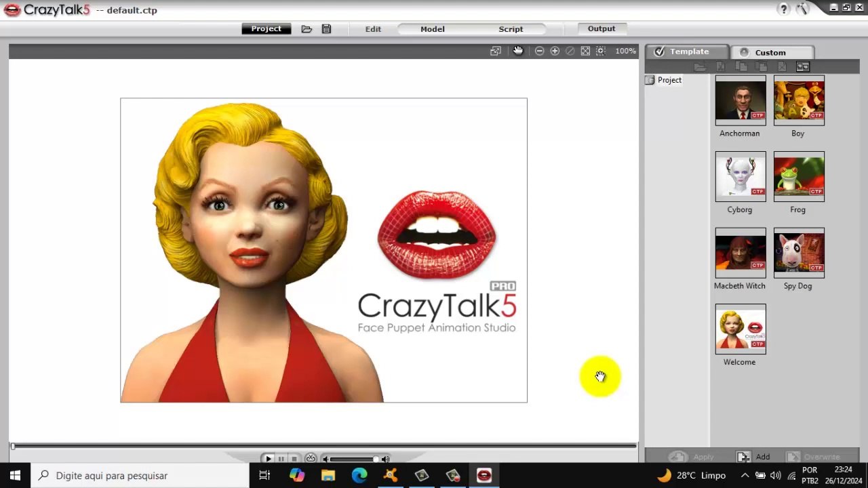This screenshot has height=488, width=868.
Task: Pick the Welcome template thumbnail
Action: pyautogui.click(x=741, y=329)
